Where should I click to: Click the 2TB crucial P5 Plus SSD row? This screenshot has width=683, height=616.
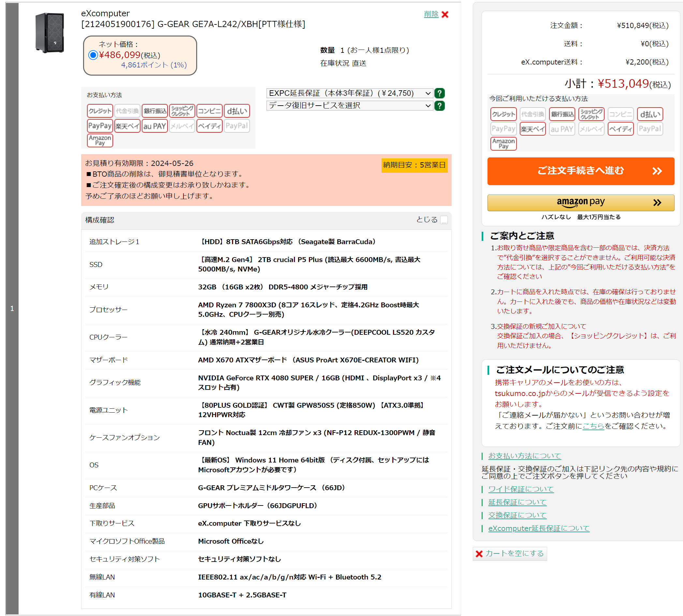[x=266, y=265]
